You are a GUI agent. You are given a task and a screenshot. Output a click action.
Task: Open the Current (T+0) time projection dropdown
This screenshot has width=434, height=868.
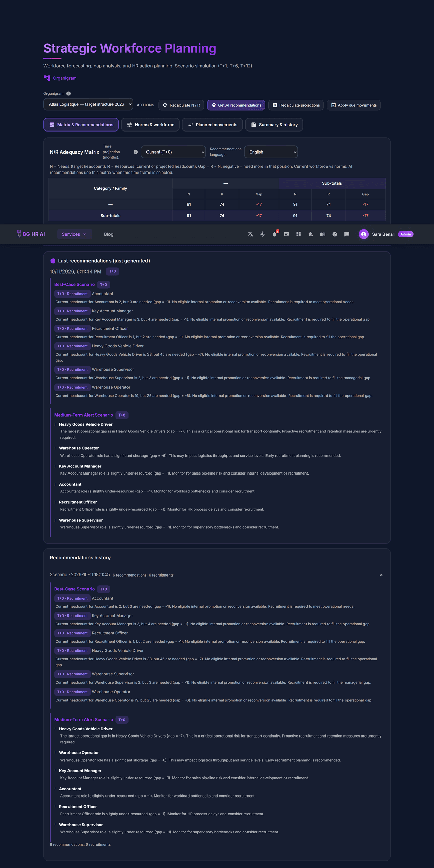(x=173, y=152)
